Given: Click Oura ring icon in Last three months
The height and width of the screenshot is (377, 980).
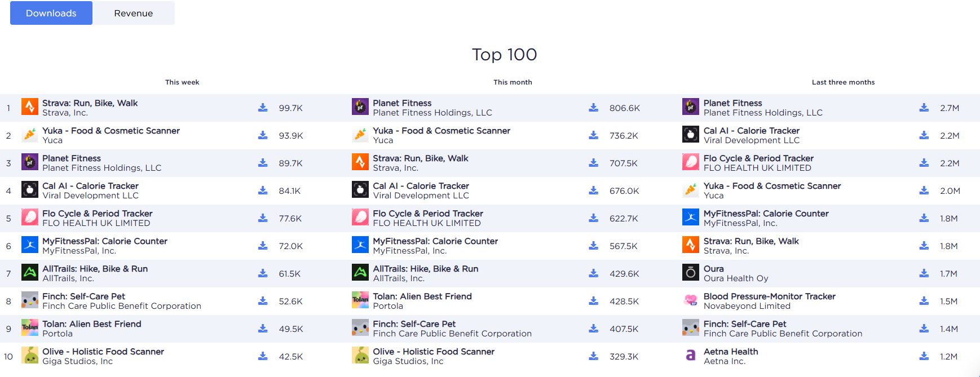Looking at the screenshot, I should pyautogui.click(x=690, y=272).
